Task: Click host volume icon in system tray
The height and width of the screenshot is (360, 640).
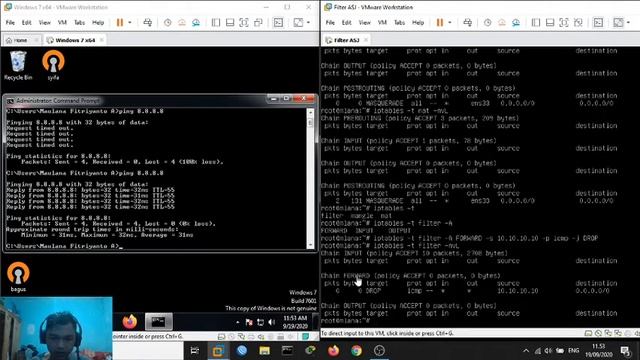Action: pos(548,351)
